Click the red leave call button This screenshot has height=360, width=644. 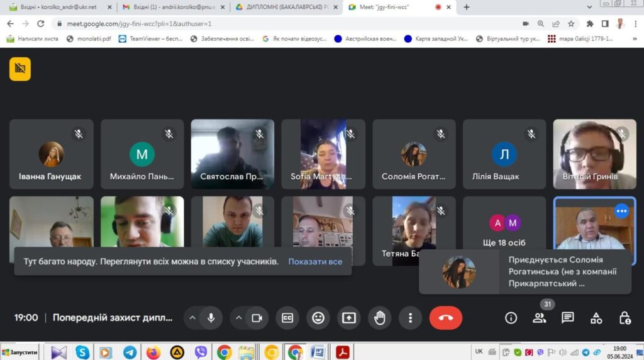pyautogui.click(x=445, y=318)
